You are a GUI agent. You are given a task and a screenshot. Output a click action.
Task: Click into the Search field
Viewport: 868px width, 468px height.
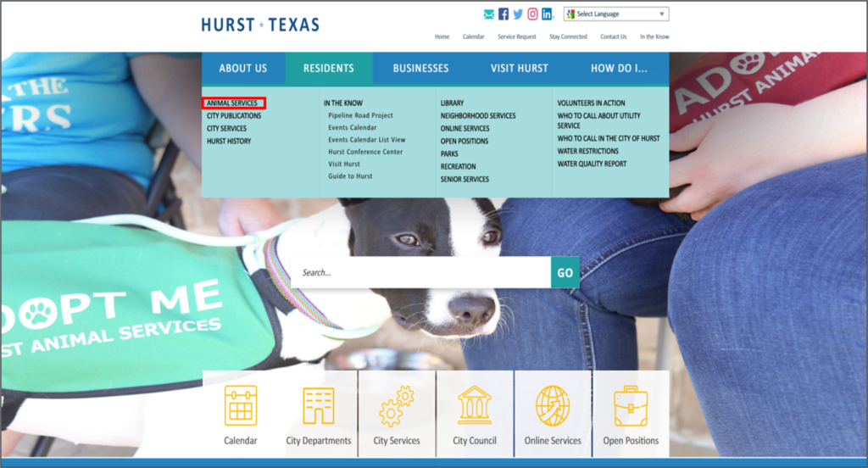click(420, 272)
